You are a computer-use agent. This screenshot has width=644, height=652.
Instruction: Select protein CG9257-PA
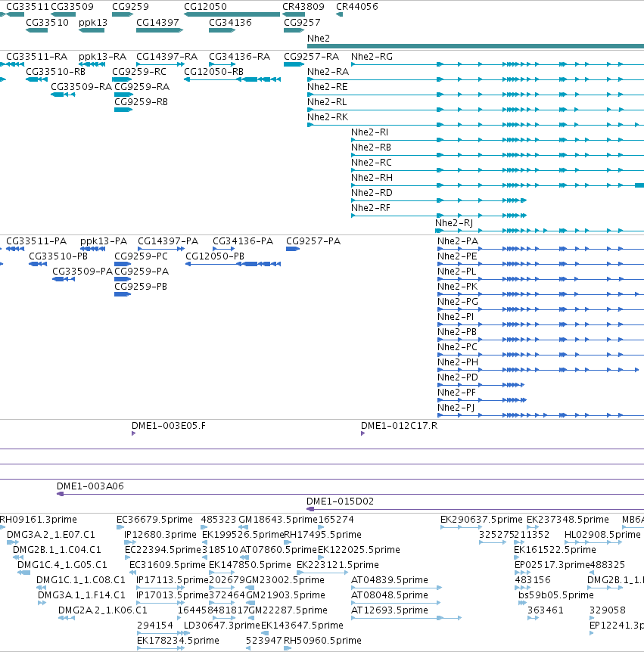click(313, 241)
